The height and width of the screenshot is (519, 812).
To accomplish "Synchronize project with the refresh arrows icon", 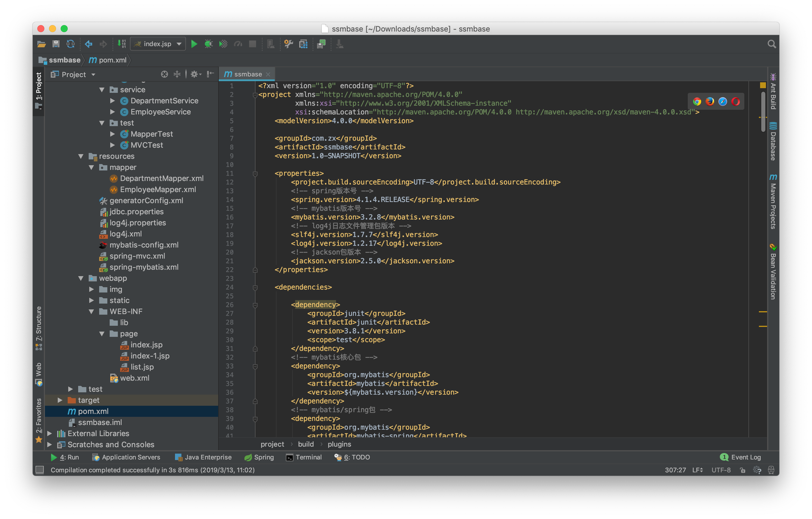I will 71,44.
